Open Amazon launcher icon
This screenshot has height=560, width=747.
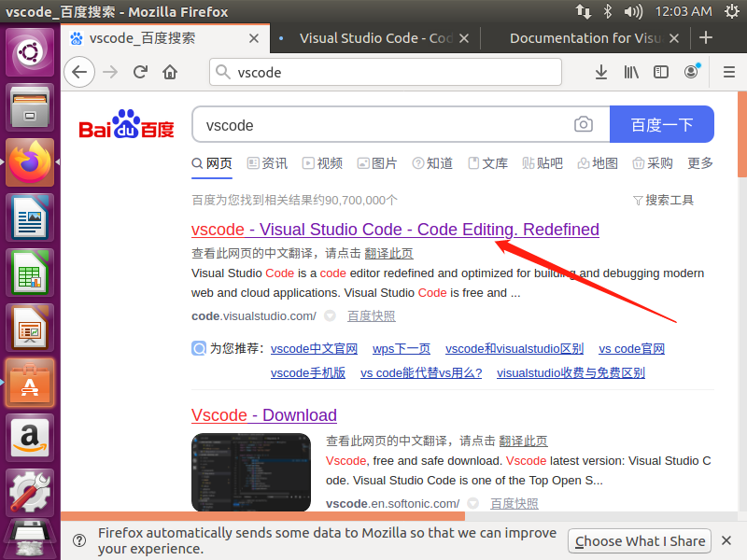point(30,439)
